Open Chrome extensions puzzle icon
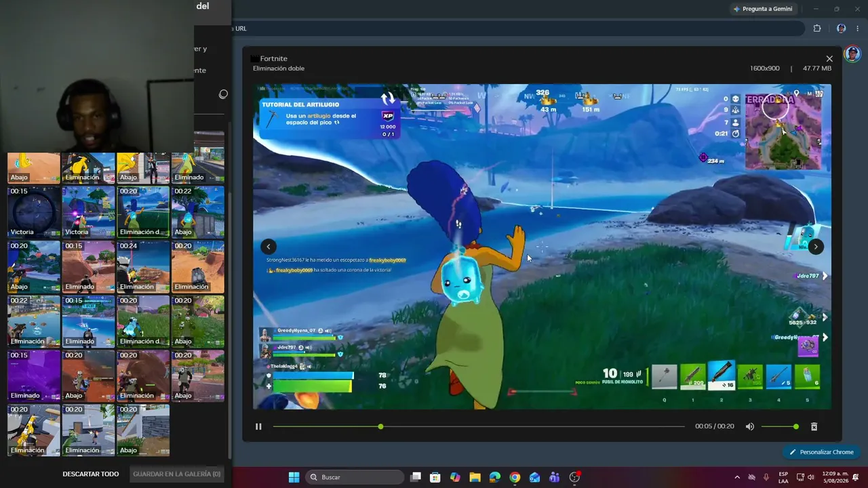The width and height of the screenshot is (868, 488). pos(817,28)
